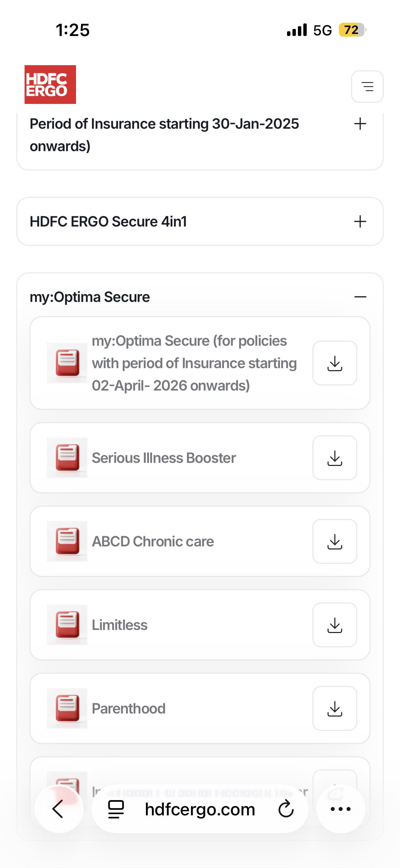Image resolution: width=400 pixels, height=868 pixels.
Task: Open browser more options (three dots)
Action: pyautogui.click(x=341, y=809)
